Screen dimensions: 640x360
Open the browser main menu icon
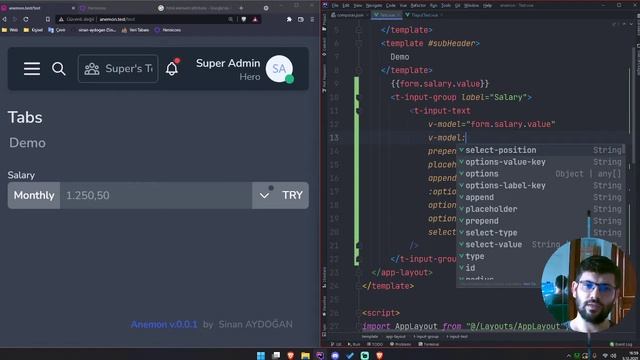pos(312,19)
